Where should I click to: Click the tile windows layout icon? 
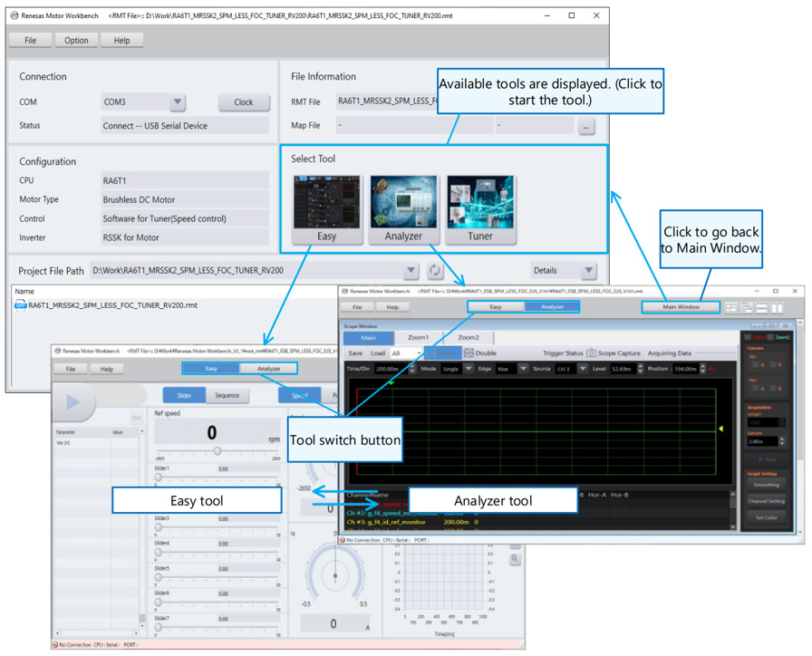[x=730, y=308]
